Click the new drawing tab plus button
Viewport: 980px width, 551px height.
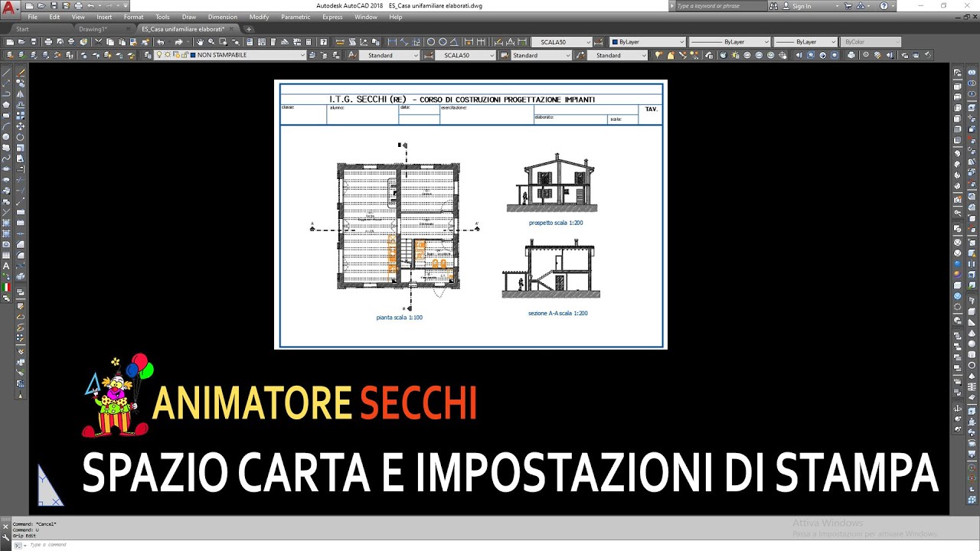249,29
